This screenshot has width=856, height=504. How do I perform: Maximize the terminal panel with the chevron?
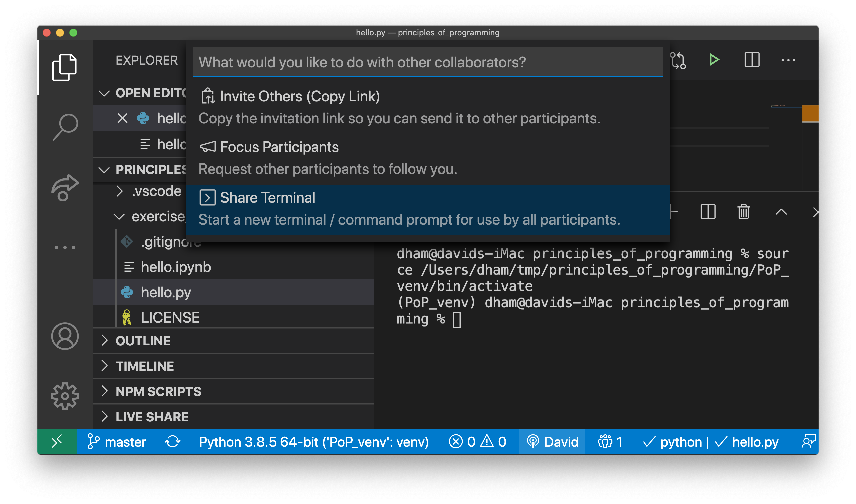pos(782,212)
